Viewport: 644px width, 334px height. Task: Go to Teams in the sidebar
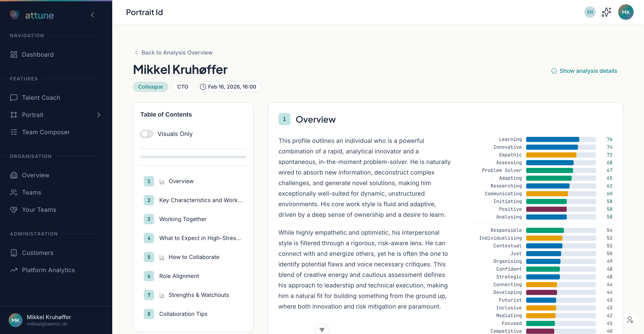click(32, 192)
